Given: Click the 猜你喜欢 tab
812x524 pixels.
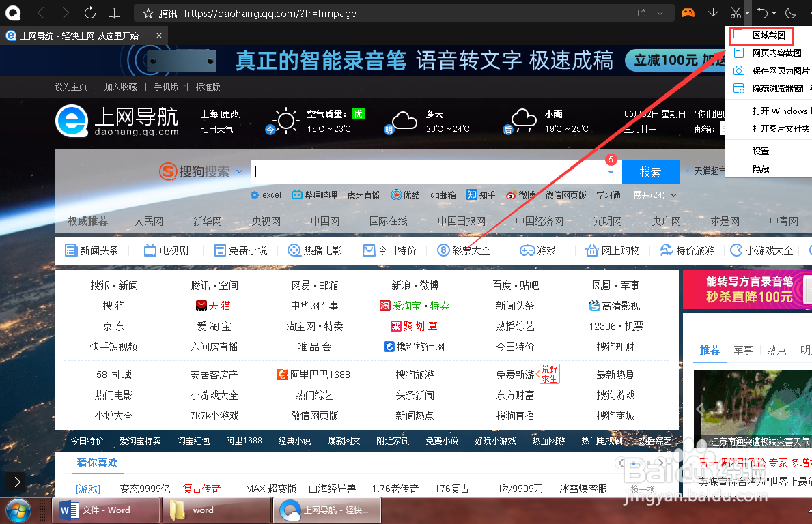Looking at the screenshot, I should tap(98, 463).
